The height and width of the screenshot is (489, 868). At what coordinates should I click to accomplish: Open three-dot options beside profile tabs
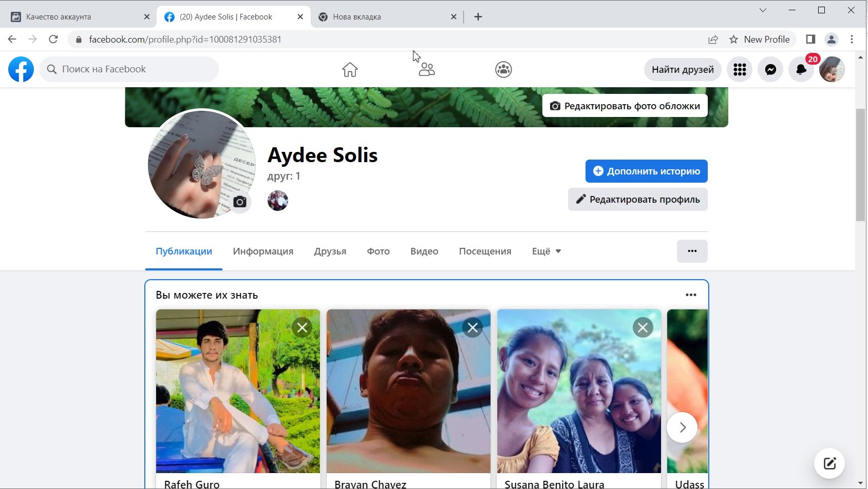point(692,251)
